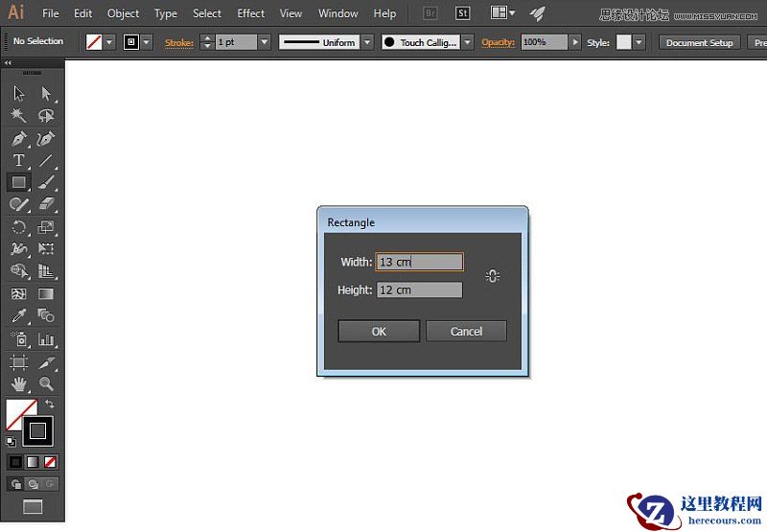Screen dimensions: 767x532
Task: Open the fill color dropdown arrow
Action: [x=109, y=42]
